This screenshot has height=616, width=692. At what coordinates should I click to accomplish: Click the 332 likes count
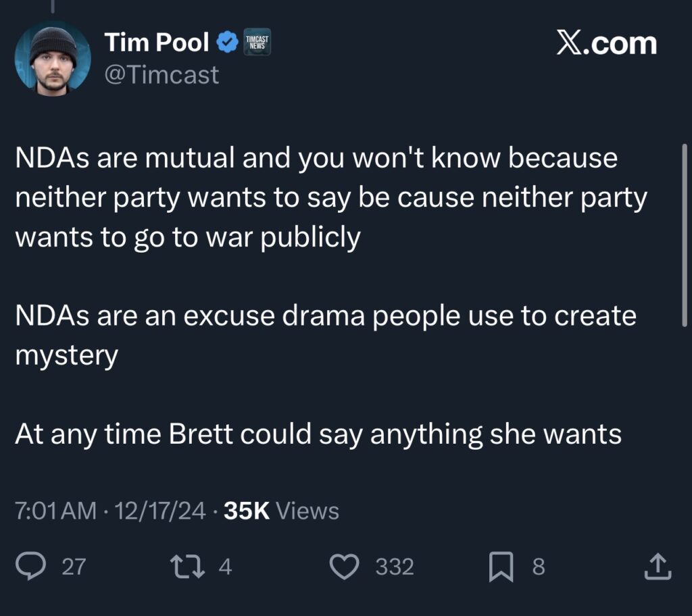[394, 566]
